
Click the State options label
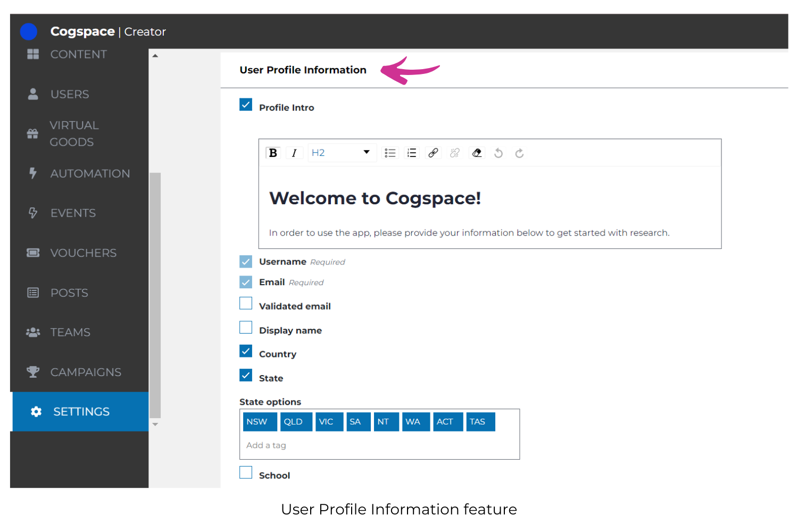pyautogui.click(x=270, y=402)
